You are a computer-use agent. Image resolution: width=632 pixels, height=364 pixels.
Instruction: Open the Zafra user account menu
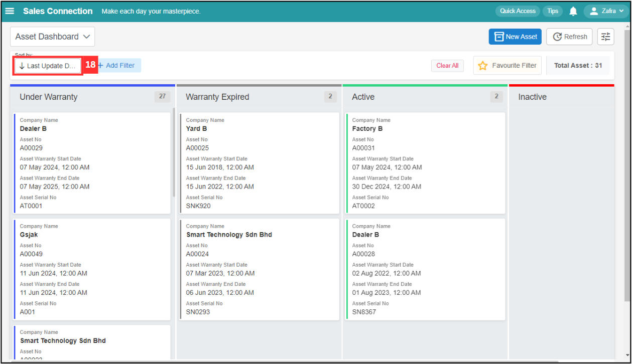click(606, 11)
